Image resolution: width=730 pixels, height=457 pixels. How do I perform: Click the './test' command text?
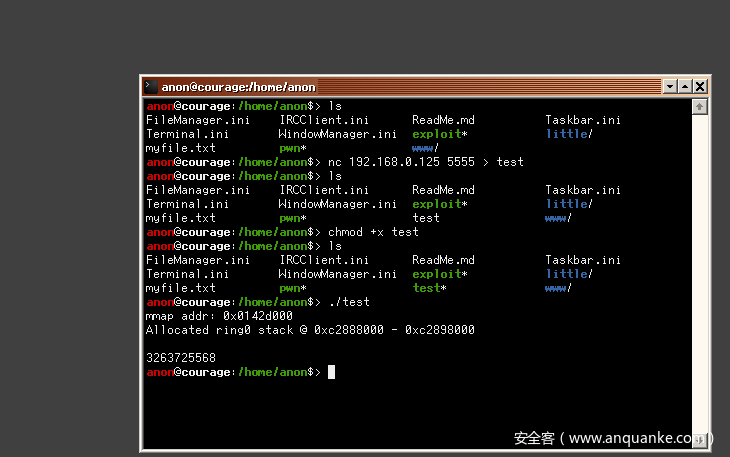(x=349, y=302)
